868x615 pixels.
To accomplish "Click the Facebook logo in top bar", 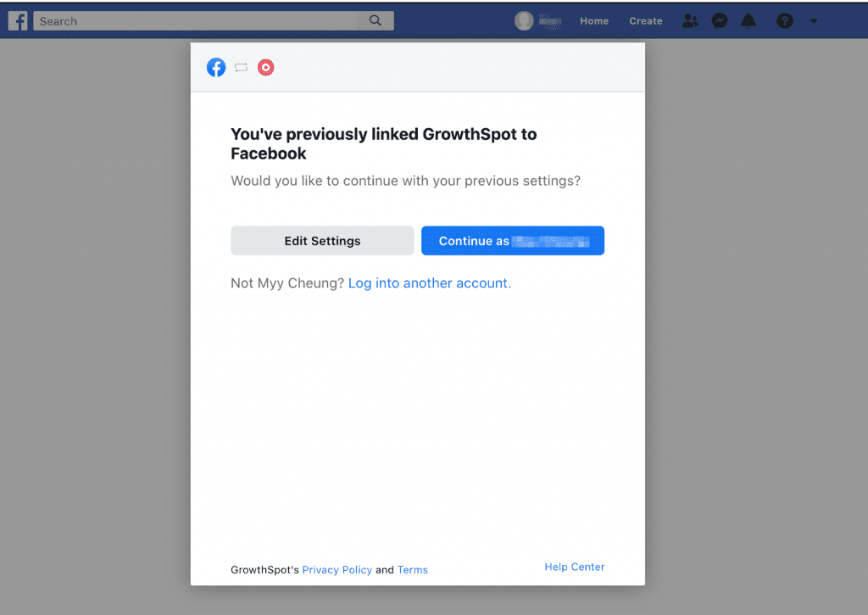I will pyautogui.click(x=18, y=21).
